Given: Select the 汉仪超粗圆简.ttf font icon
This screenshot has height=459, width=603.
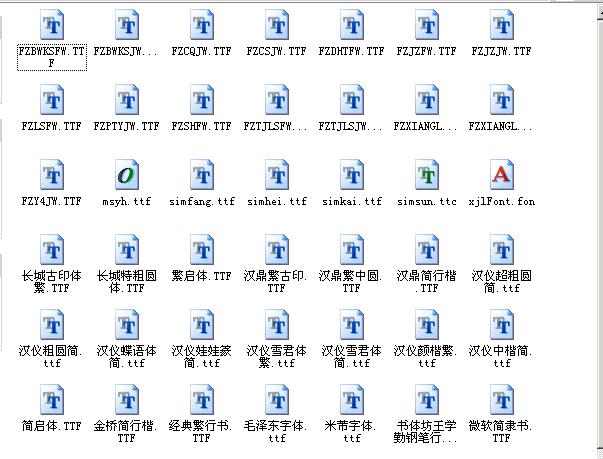Looking at the screenshot, I should (501, 250).
